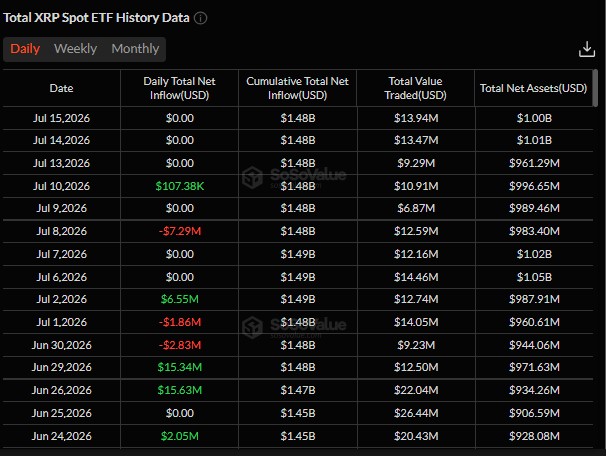The image size is (606, 456).
Task: Click the $12.59M traded value
Action: pos(416,231)
